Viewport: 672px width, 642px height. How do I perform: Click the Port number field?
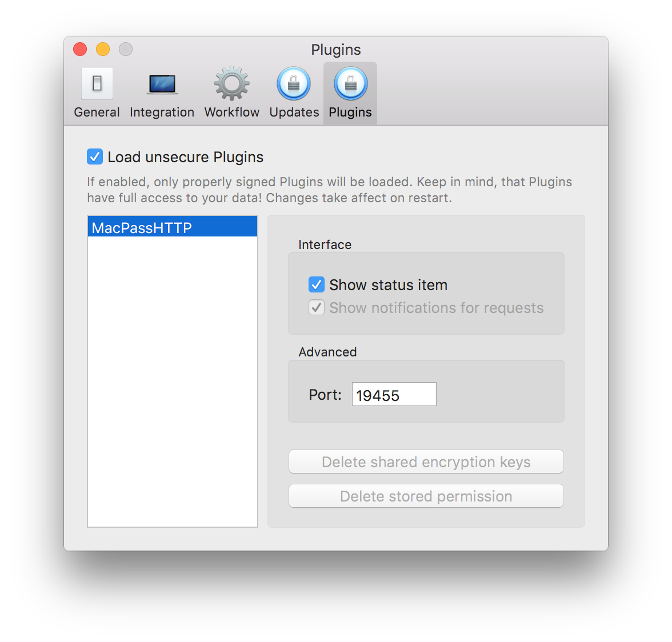[x=394, y=395]
